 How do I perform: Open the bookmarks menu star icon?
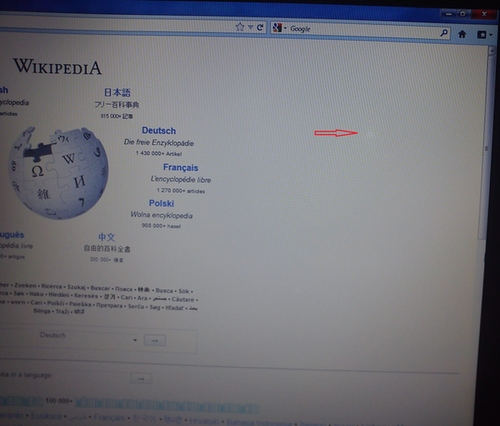point(481,35)
